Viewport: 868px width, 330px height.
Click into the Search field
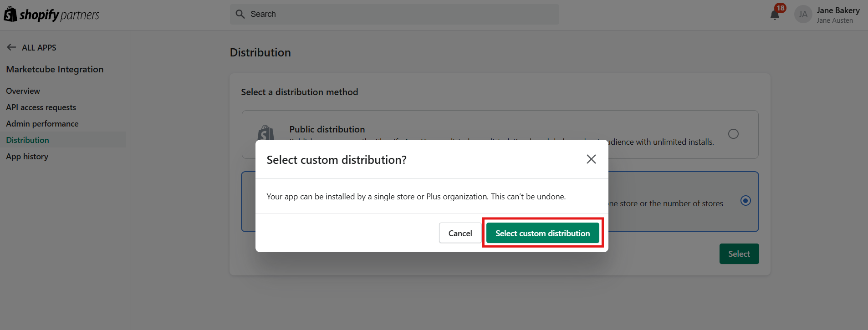[x=394, y=14]
